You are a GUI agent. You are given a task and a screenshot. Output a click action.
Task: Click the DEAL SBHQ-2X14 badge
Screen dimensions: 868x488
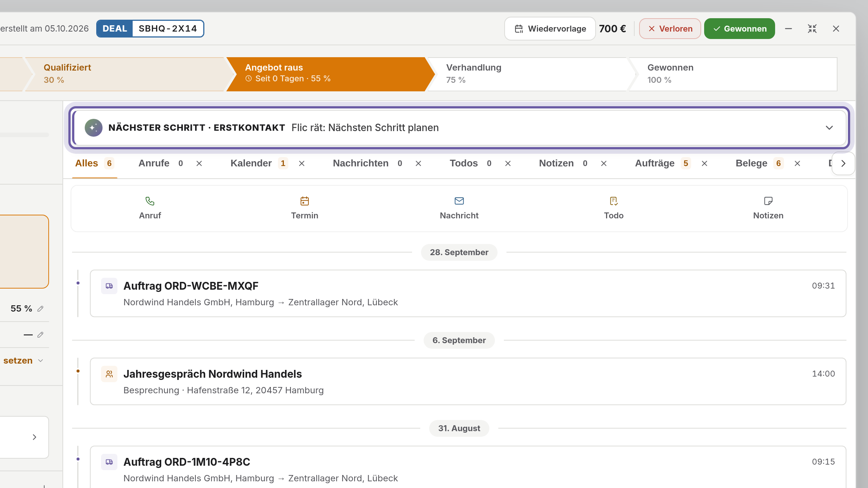pyautogui.click(x=150, y=29)
